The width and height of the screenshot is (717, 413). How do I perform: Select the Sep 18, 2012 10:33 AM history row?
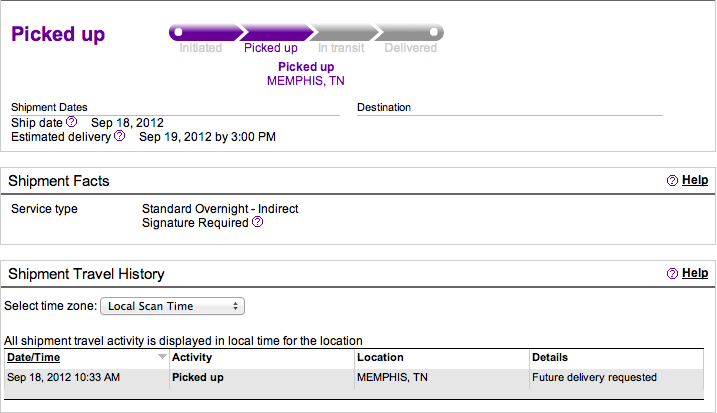[x=354, y=383]
